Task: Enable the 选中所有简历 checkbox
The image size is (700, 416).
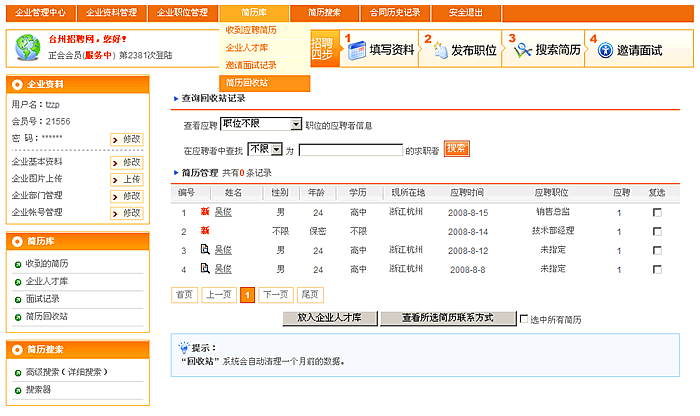Action: click(524, 319)
